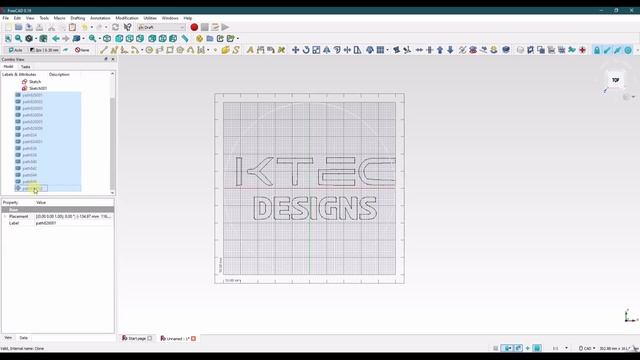Select the Draft Line tool
This screenshot has height=360, width=640.
[x=104, y=50]
